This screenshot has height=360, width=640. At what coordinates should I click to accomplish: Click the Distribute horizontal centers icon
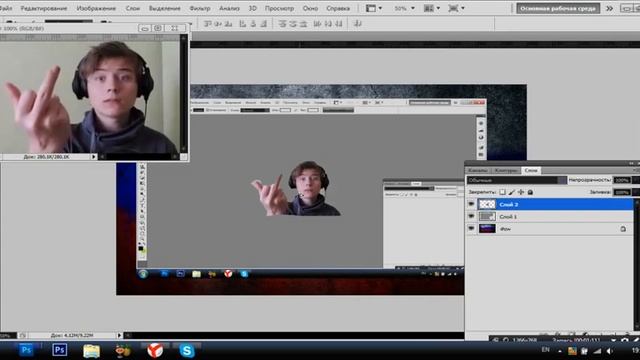coord(328,24)
